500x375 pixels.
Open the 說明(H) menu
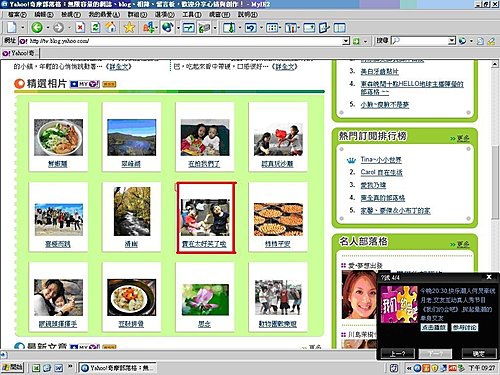(x=248, y=15)
